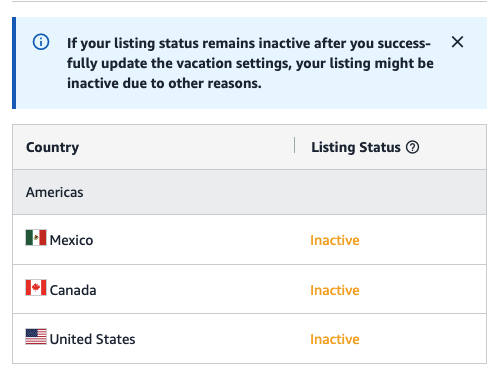Viewport: 500px width, 374px height.
Task: Select the Mexico country name
Action: point(71,240)
